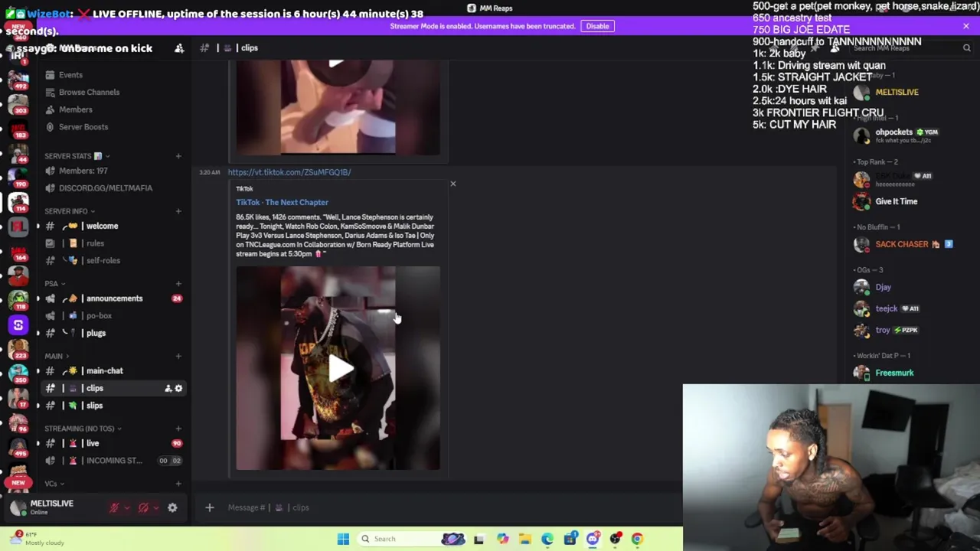Screen dimensions: 980x551
Task: Click the create invite icon on clips channel
Action: pyautogui.click(x=168, y=389)
